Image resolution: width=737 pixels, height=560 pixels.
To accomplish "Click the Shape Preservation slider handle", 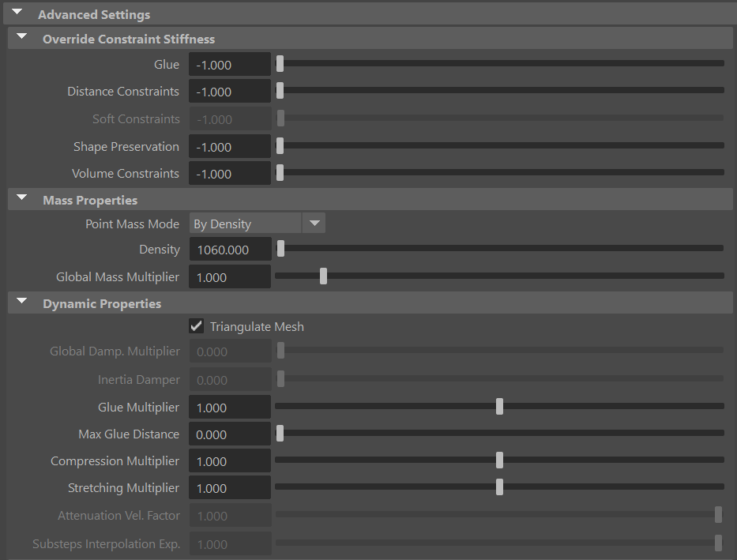I will [x=280, y=145].
